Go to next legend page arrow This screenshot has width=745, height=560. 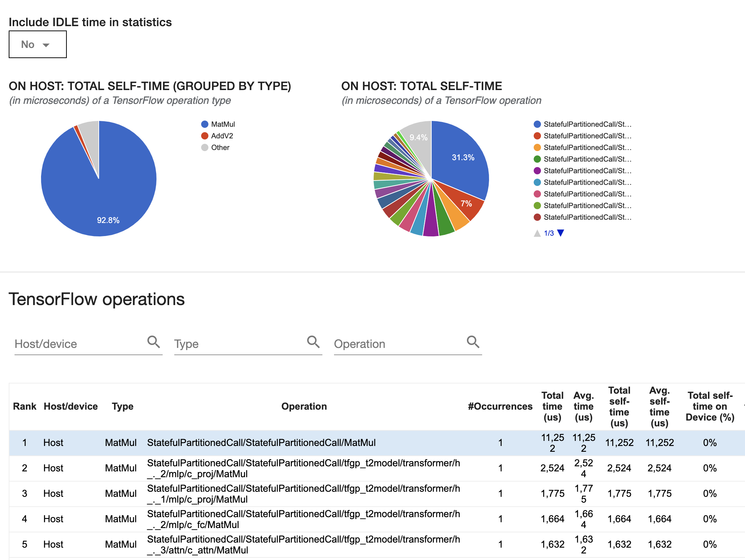[x=561, y=233]
